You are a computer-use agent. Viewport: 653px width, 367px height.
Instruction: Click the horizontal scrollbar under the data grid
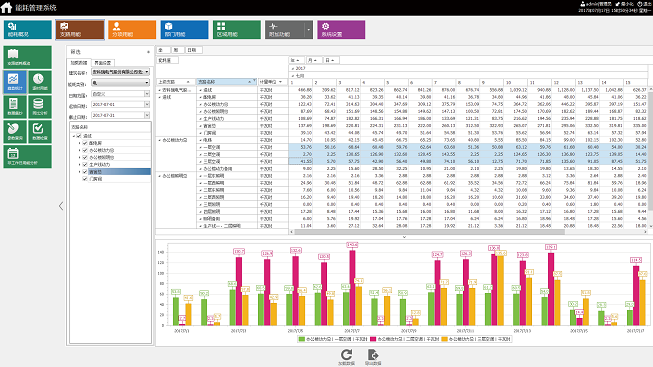tap(429, 232)
